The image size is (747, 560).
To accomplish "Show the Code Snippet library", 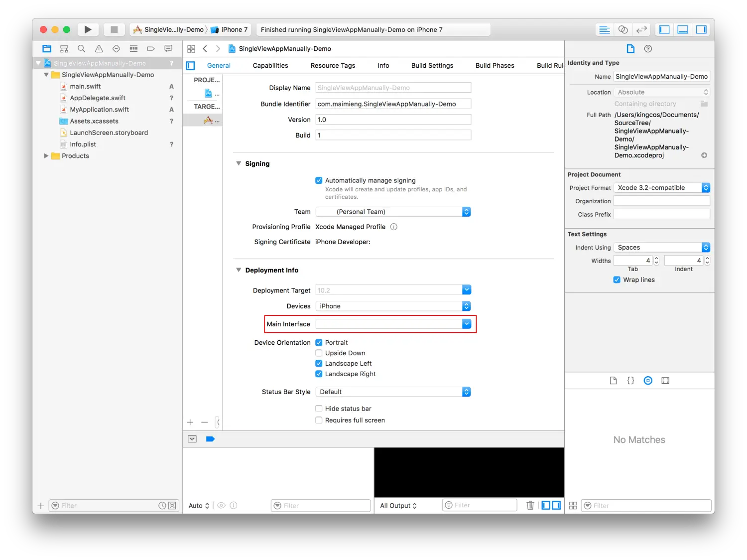I will [630, 381].
